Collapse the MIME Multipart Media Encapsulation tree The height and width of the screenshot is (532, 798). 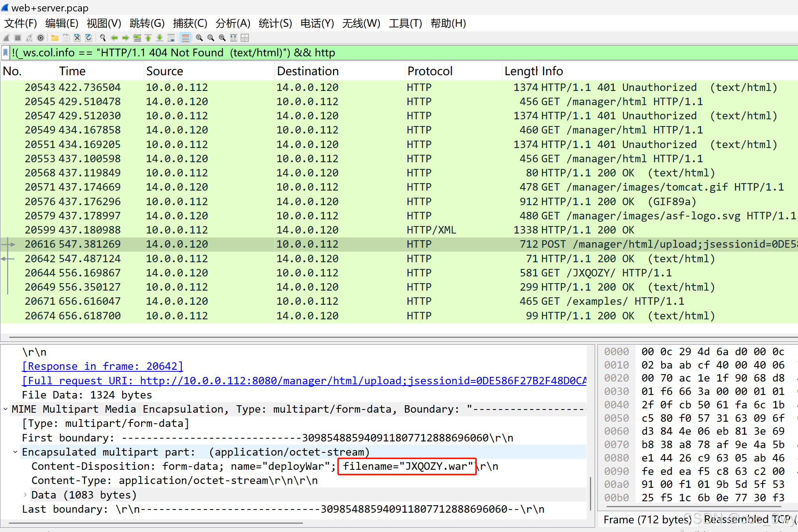[6, 409]
